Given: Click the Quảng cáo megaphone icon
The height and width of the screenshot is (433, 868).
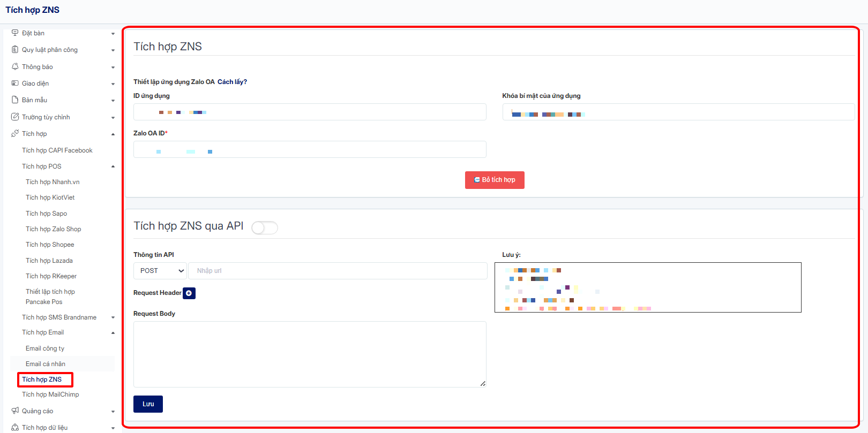Looking at the screenshot, I should click(x=15, y=411).
